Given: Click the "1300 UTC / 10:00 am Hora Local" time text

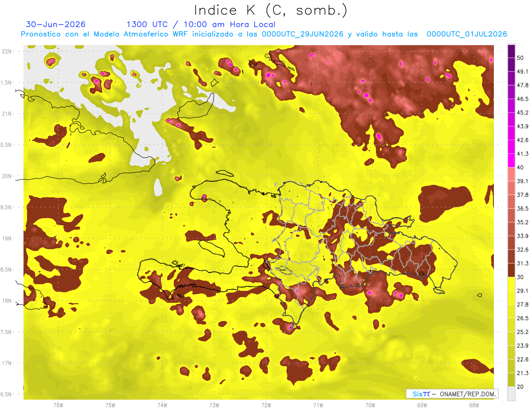Looking at the screenshot, I should (201, 24).
